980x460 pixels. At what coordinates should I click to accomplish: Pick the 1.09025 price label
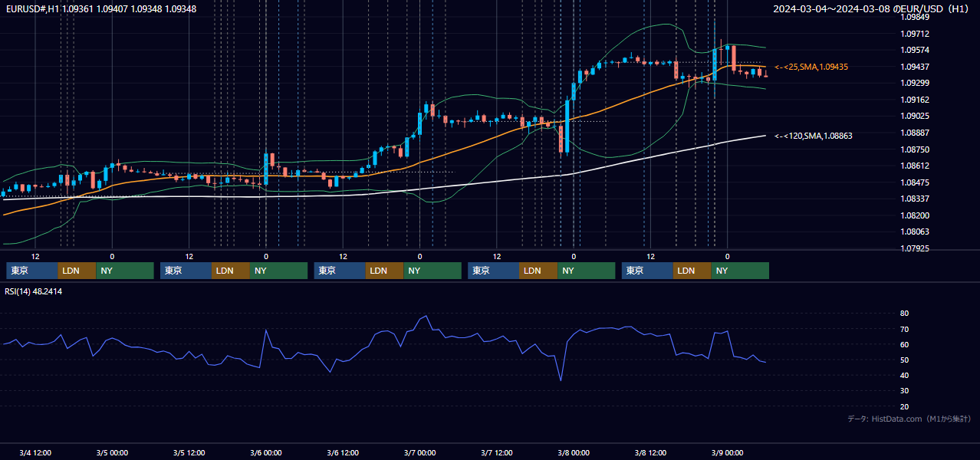(x=916, y=117)
